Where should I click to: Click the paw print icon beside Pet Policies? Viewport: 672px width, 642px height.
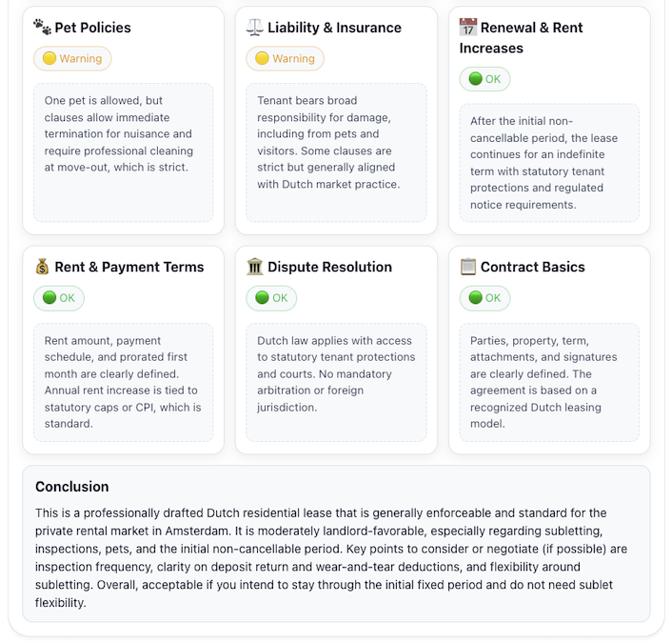click(x=42, y=28)
